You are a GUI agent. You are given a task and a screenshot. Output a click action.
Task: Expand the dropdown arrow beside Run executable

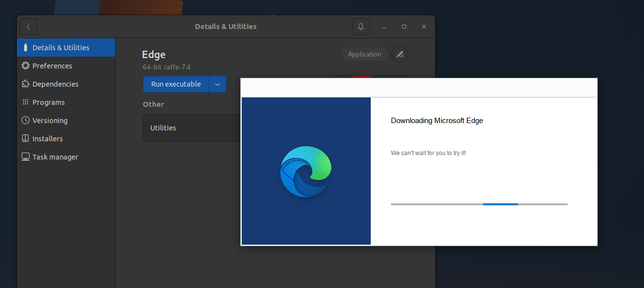[x=218, y=84]
